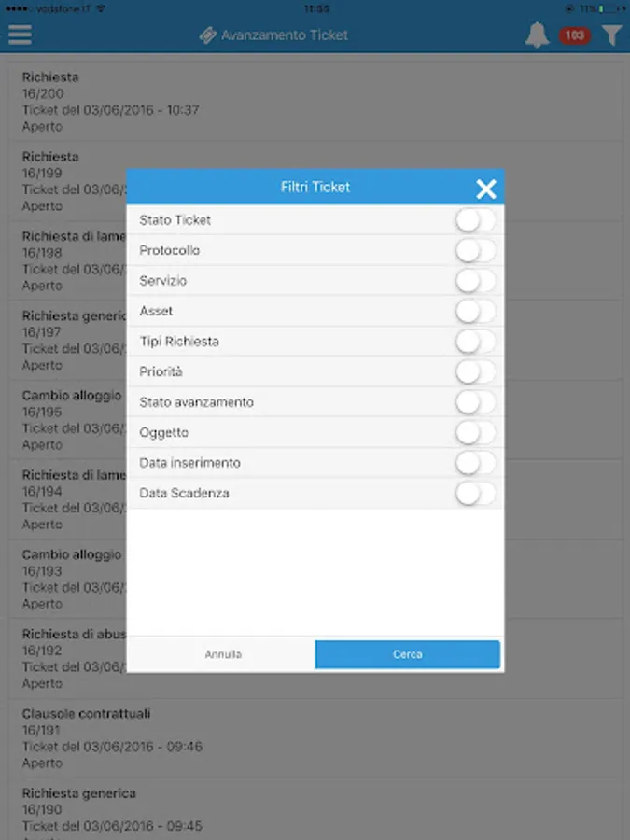Toggle the Servizio filter on
The image size is (630, 840).
[x=476, y=281]
